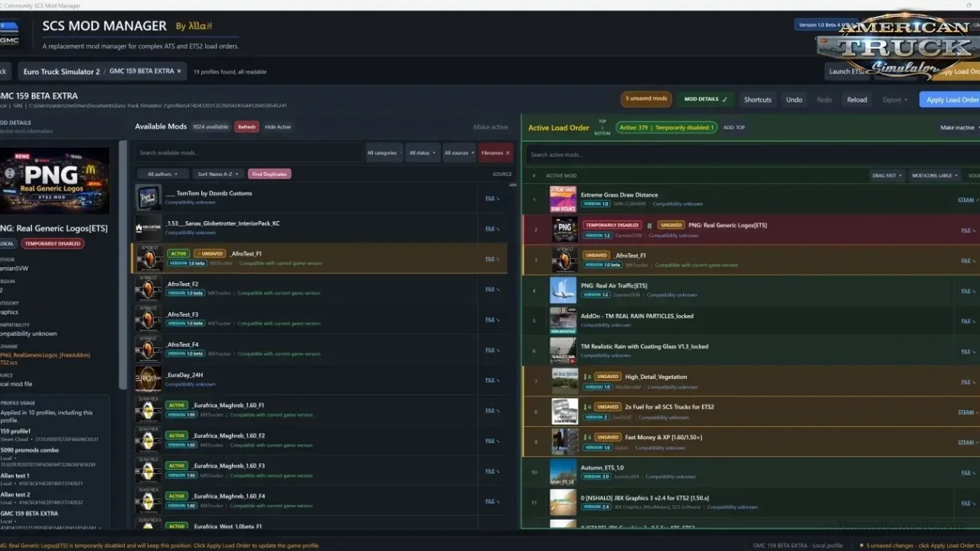Open the Shortcuts button
The height and width of the screenshot is (551, 980).
(757, 99)
